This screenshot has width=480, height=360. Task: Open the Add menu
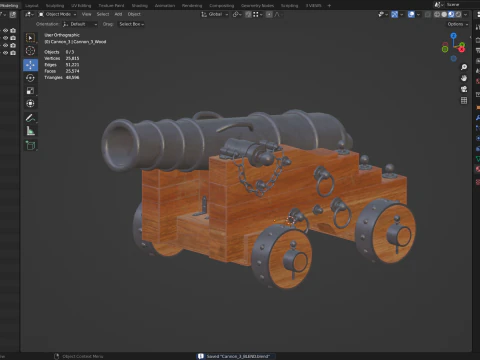(118, 14)
